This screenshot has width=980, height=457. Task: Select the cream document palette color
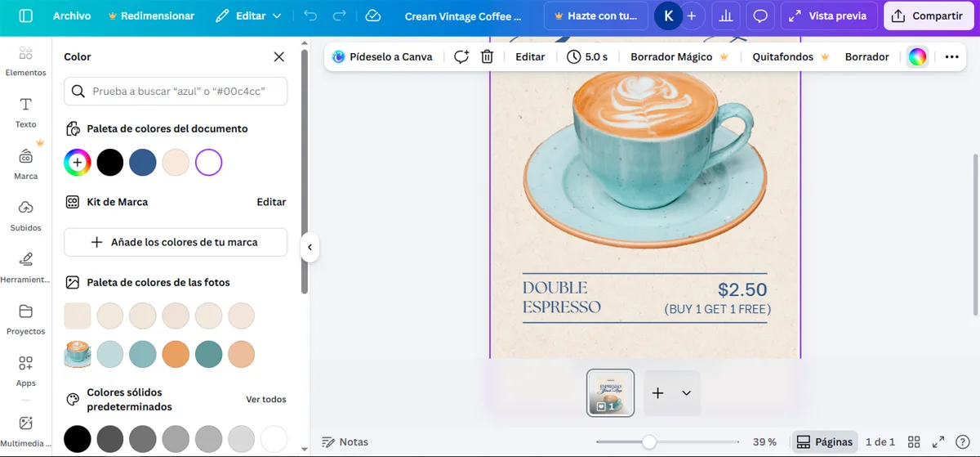(176, 163)
